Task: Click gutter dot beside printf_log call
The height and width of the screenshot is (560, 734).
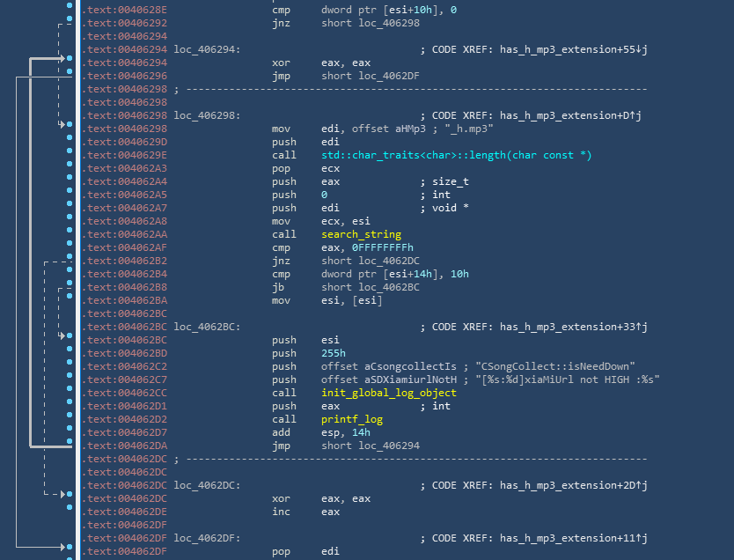Action: point(70,420)
